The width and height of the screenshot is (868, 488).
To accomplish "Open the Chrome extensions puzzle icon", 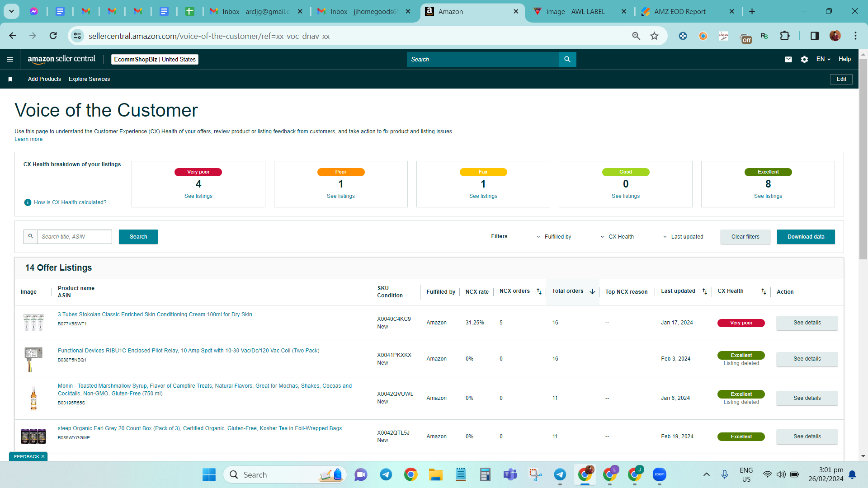I will click(x=785, y=36).
